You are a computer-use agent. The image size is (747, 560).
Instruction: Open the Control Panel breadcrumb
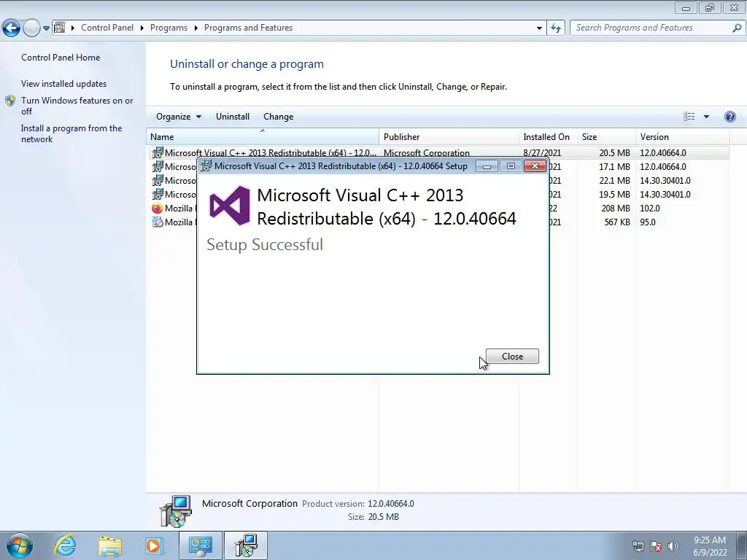coord(107,28)
